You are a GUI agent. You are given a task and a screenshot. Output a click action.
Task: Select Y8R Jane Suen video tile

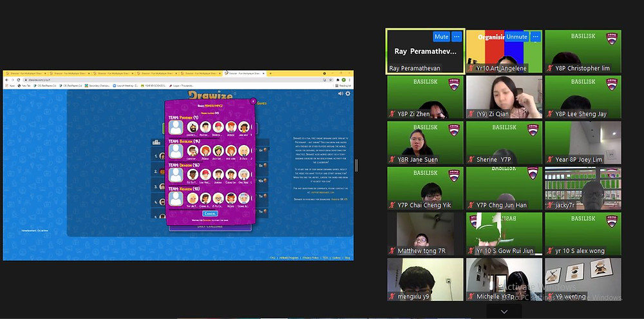(425, 142)
